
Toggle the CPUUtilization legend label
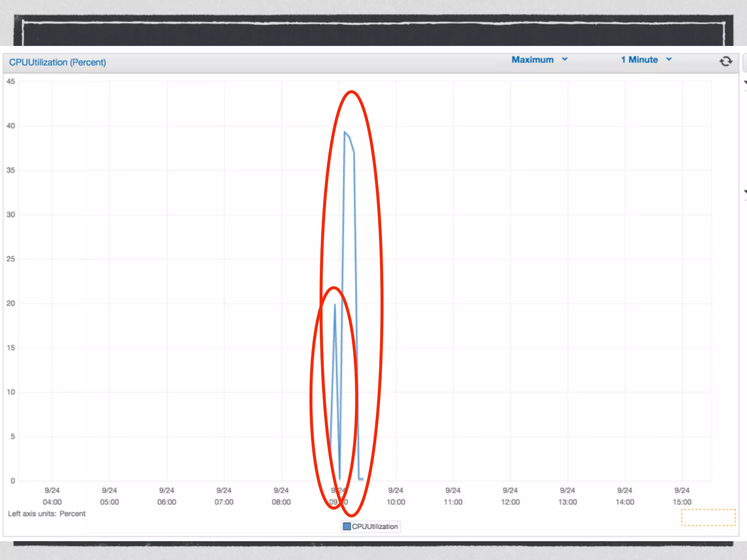click(375, 526)
